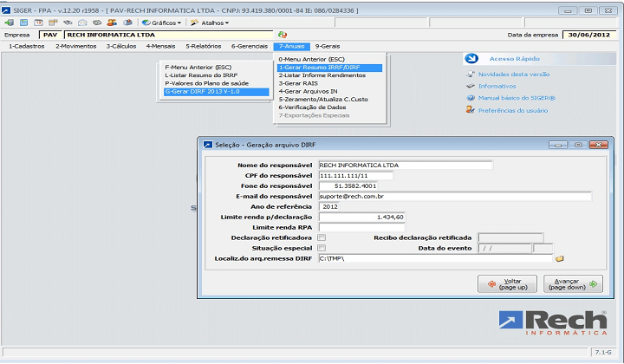Open the calendar toolbar icon

(38, 23)
